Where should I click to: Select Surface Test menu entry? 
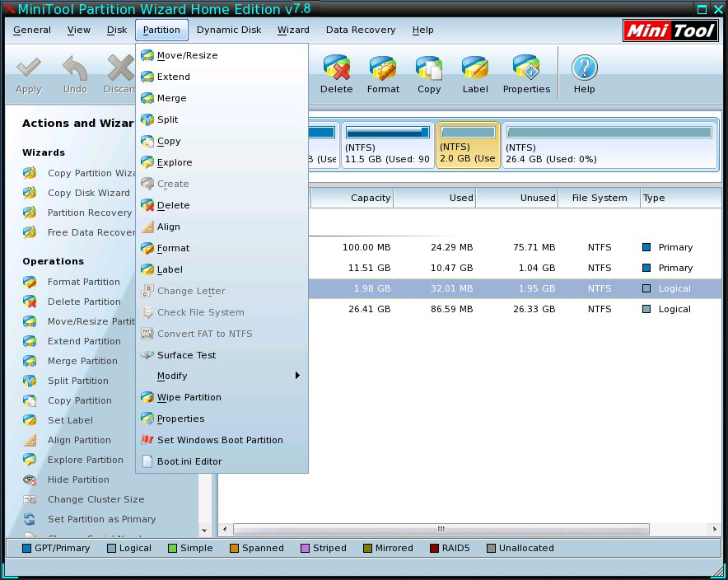(x=186, y=355)
